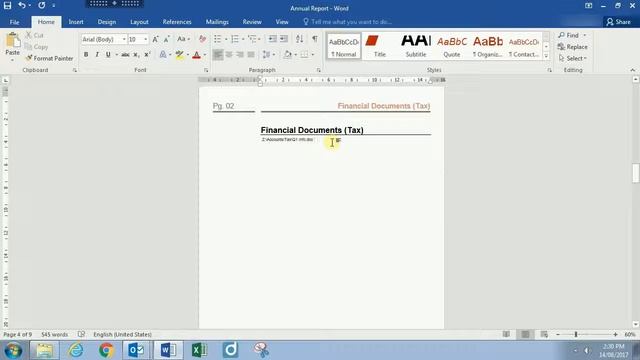Sort the selected paragraphs

(300, 39)
